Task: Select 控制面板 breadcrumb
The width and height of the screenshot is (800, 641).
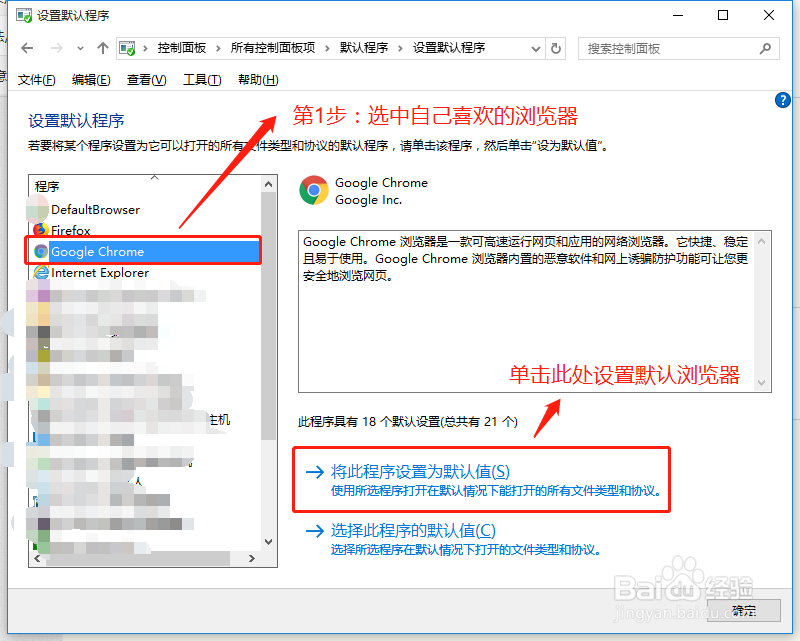Action: [182, 48]
